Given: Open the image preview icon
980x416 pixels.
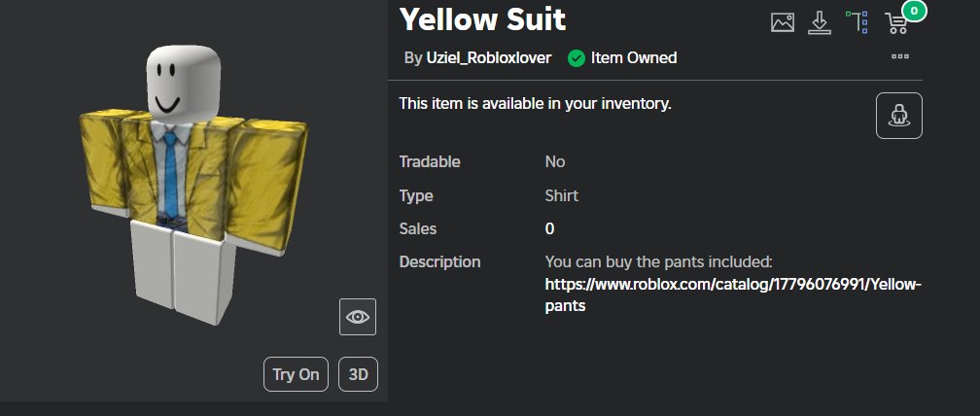Looking at the screenshot, I should (782, 22).
